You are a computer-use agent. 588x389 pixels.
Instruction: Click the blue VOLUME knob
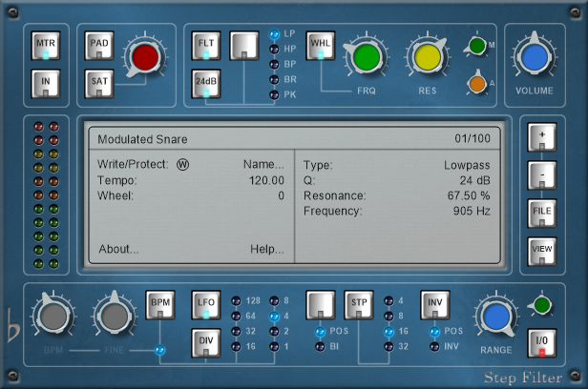(x=535, y=58)
